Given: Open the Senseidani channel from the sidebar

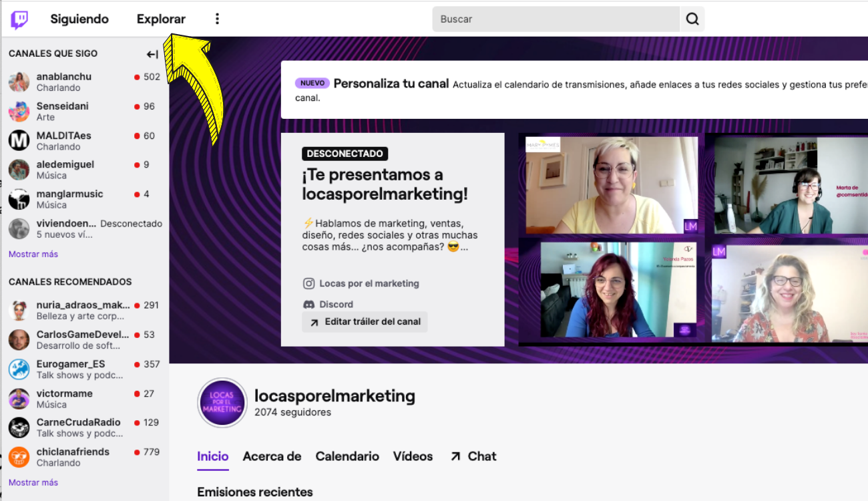Looking at the screenshot, I should [x=18, y=111].
